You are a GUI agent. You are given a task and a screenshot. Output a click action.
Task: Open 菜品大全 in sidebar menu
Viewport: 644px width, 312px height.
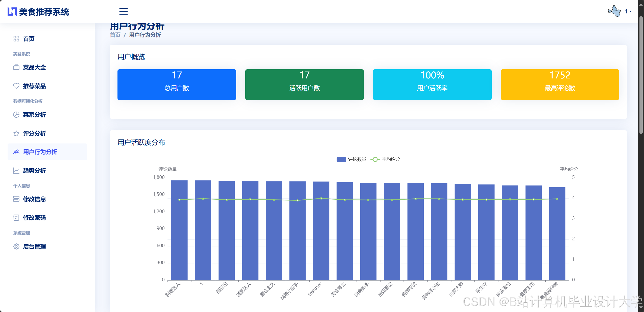click(x=34, y=67)
